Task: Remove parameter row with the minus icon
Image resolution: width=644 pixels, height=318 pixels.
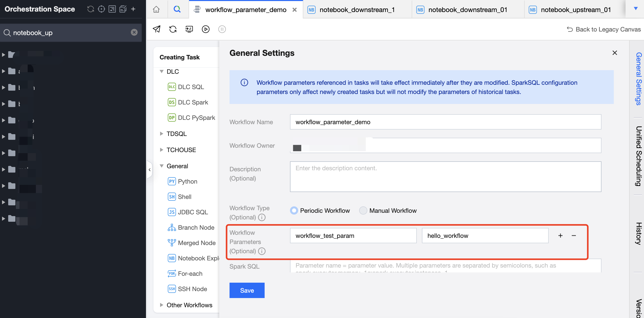Action: (x=574, y=236)
